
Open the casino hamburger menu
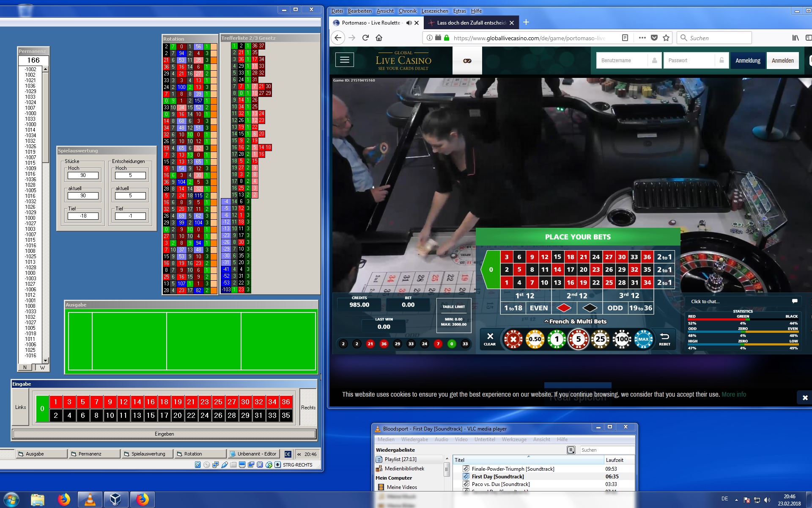pos(344,60)
